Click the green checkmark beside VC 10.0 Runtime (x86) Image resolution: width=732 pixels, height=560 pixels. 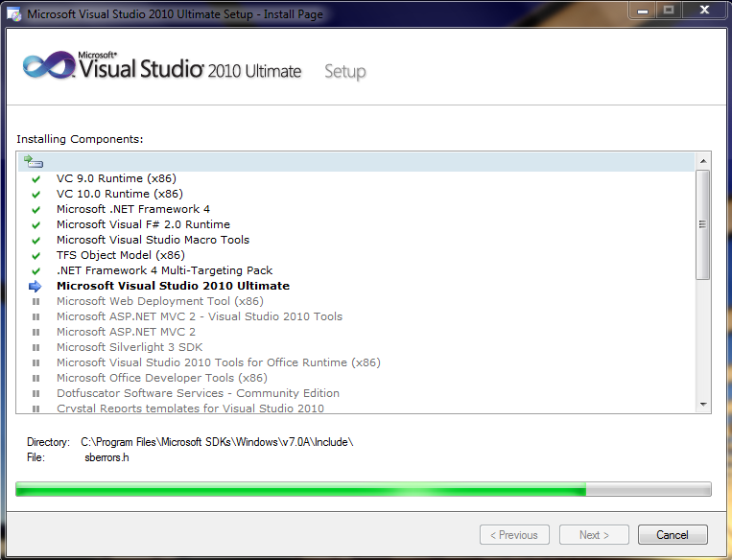pos(35,195)
